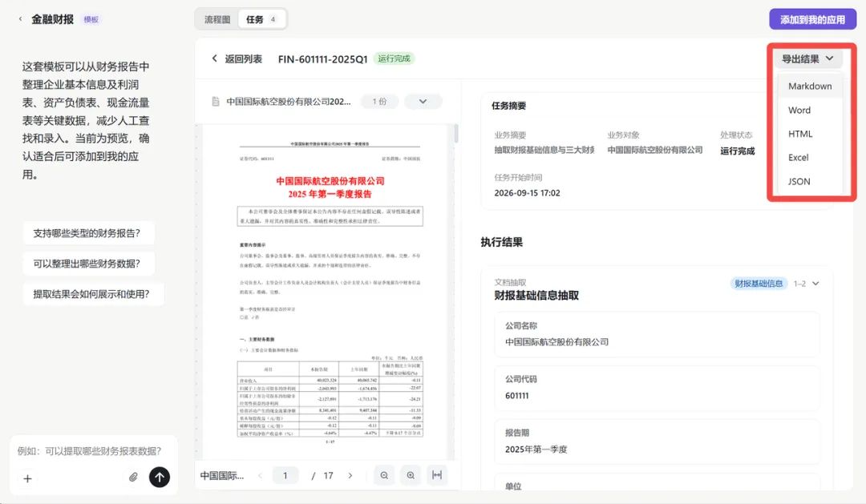The image size is (866, 504).
Task: Ask 提取结果会如何展示和使用?
Action: 91,294
